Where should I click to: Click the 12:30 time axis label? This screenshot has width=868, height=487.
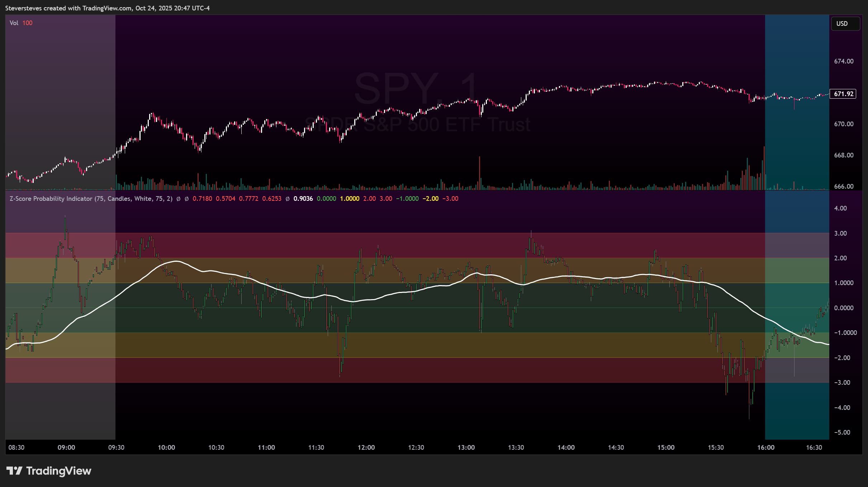[416, 448]
